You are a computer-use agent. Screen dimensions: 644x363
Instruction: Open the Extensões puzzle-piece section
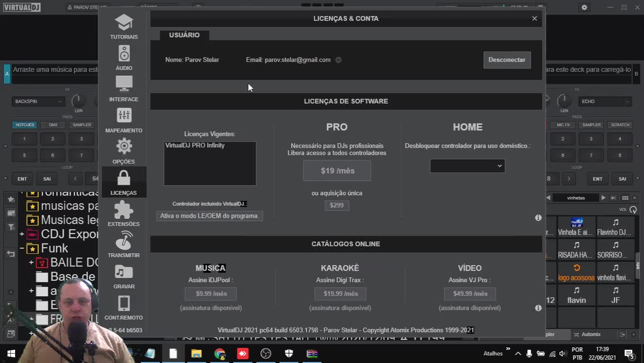(124, 214)
